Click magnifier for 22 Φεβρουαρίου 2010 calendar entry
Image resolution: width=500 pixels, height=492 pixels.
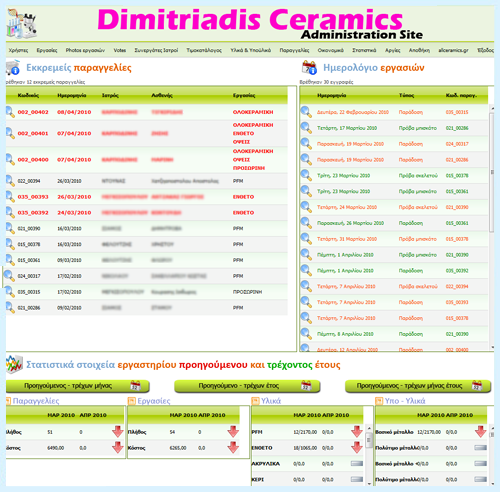click(x=306, y=112)
